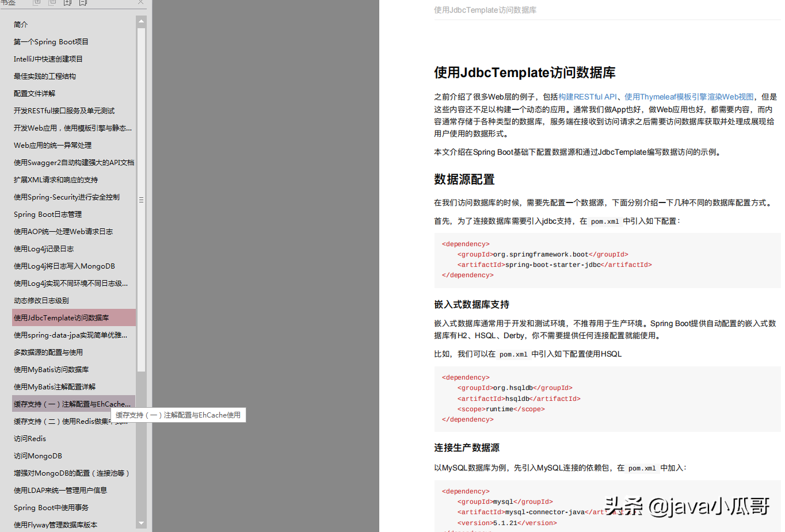This screenshot has width=785, height=532.
Task: Click the expand all bookmarks icon
Action: (x=36, y=3)
